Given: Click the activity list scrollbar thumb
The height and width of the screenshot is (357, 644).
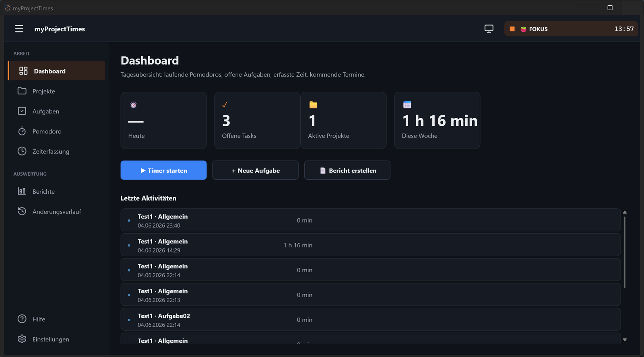Looking at the screenshot, I should click(x=625, y=252).
